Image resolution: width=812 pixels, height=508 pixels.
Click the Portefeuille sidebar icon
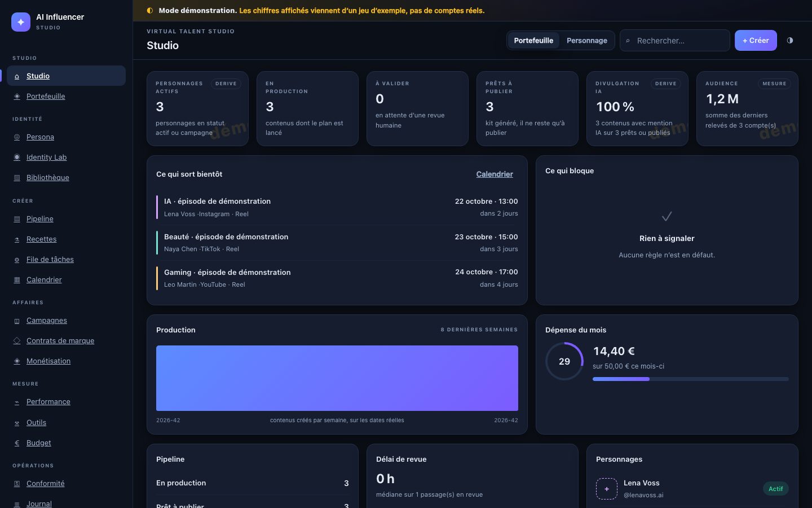pos(17,97)
